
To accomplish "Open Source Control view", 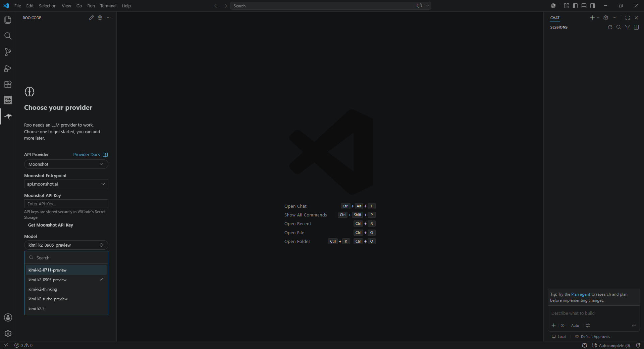I will (x=8, y=52).
